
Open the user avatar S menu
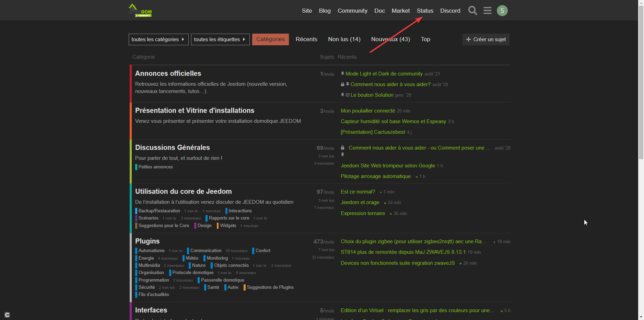502,11
